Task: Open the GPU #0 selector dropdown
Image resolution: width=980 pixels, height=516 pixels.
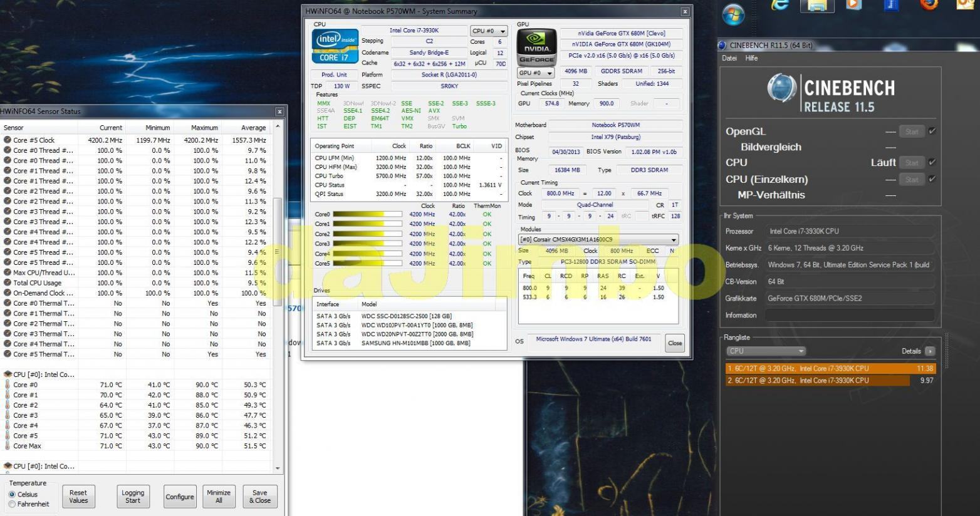Action: click(535, 73)
